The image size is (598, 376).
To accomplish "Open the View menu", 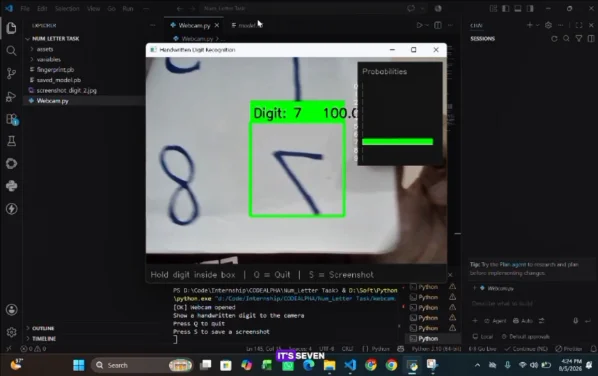I will tap(93, 8).
